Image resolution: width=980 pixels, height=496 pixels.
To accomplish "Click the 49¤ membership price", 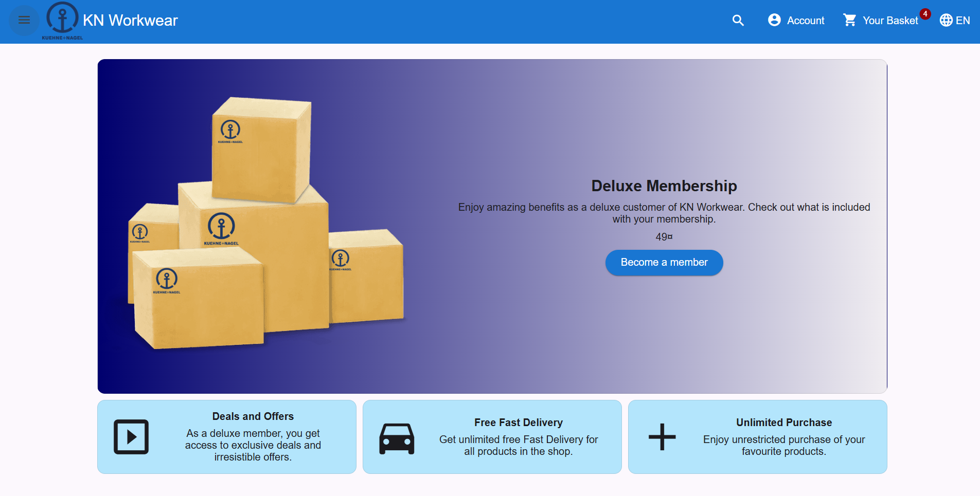I will pos(664,237).
